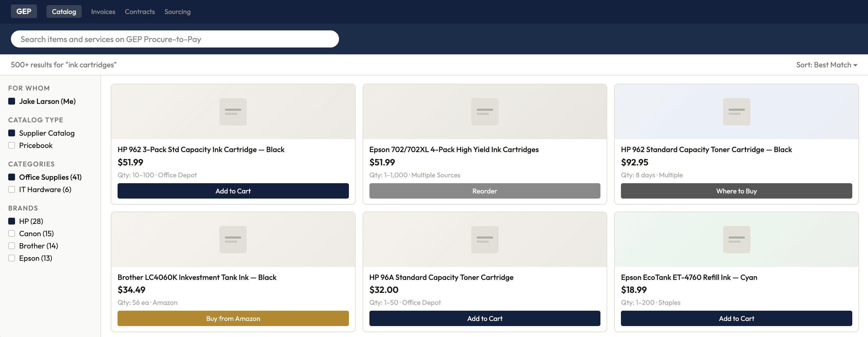
Task: Open the Catalog tab
Action: point(64,12)
